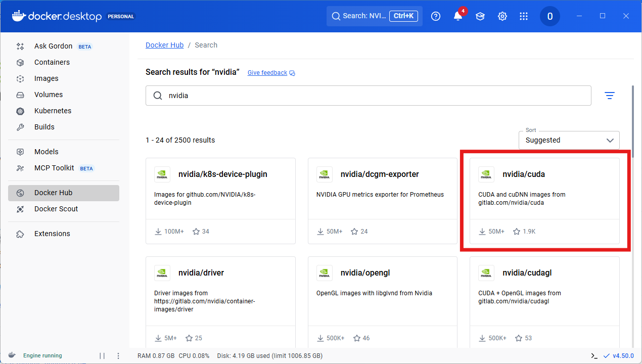Open the apps grid icon in header
The height and width of the screenshot is (364, 642).
point(524,16)
